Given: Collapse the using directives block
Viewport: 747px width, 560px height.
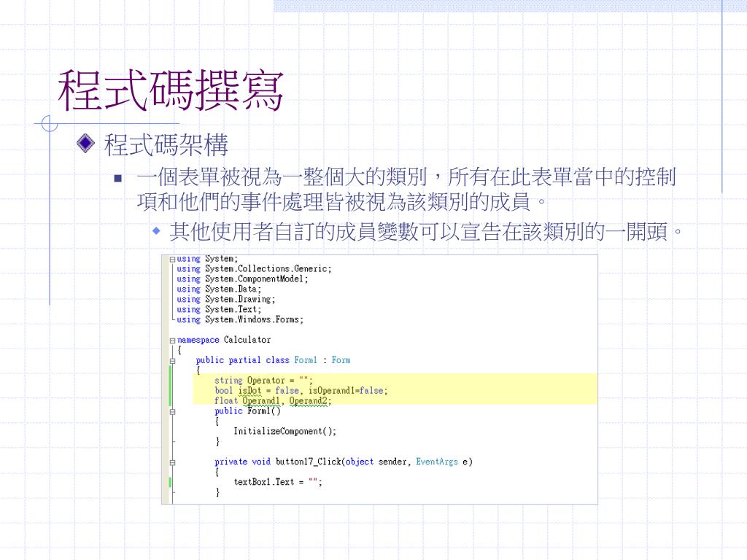Looking at the screenshot, I should 172,260.
